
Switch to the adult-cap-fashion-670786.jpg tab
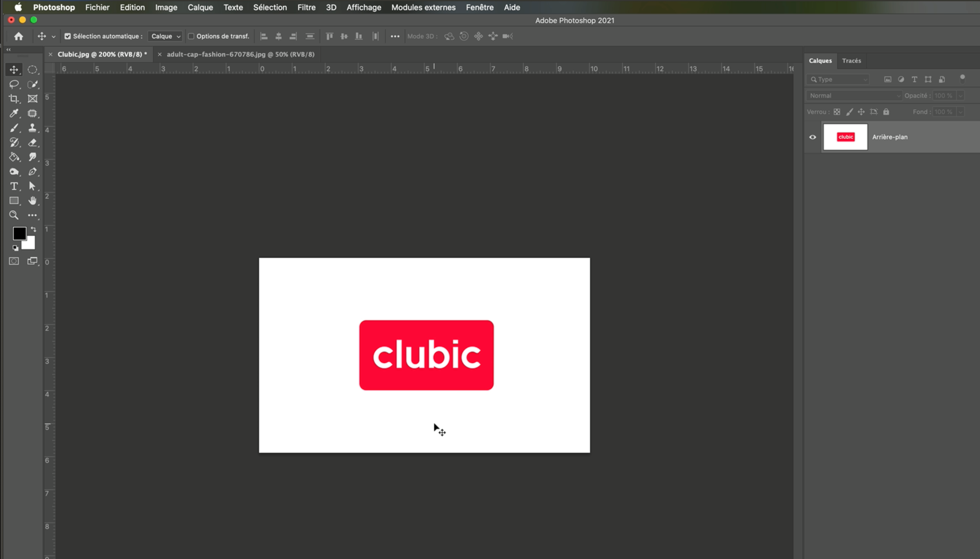click(240, 54)
